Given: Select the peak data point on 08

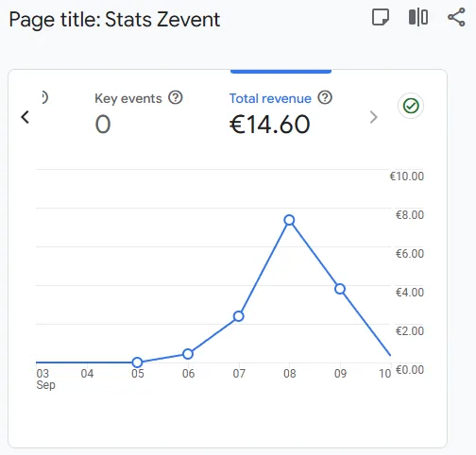Looking at the screenshot, I should (x=289, y=220).
